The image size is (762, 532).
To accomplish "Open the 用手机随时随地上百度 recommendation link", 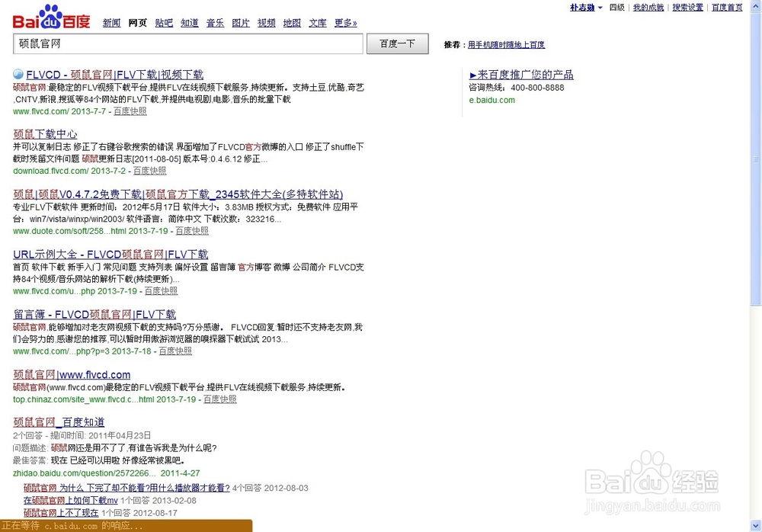I will pyautogui.click(x=507, y=45).
